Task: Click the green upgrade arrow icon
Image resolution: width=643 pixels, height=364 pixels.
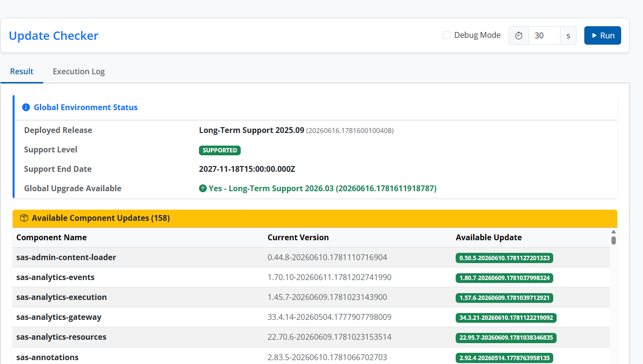Action: pyautogui.click(x=203, y=188)
